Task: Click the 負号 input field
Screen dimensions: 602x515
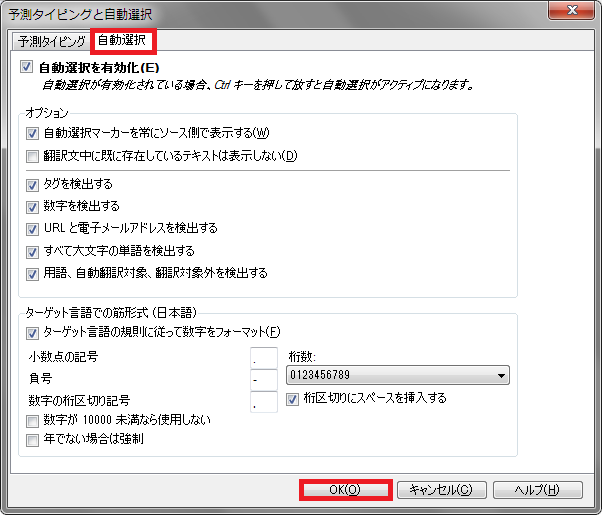Action: [263, 380]
